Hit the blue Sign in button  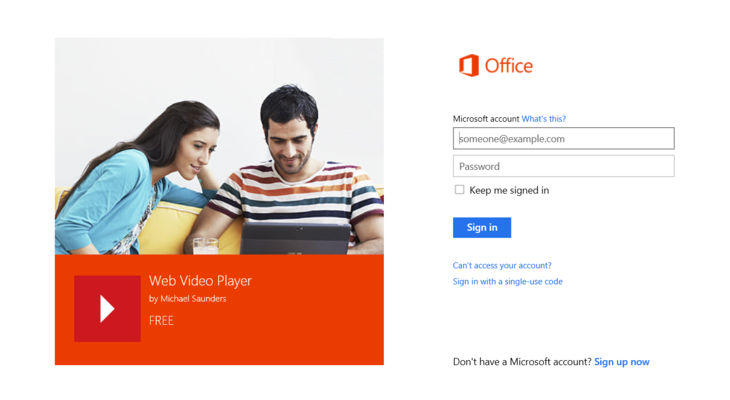pos(482,227)
